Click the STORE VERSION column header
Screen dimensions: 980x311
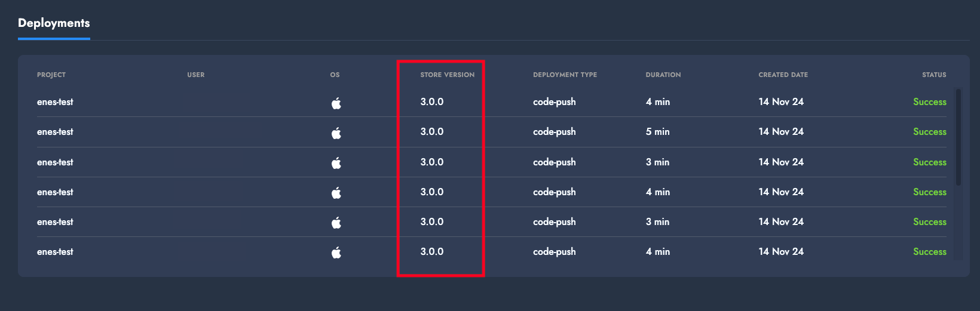pos(447,75)
